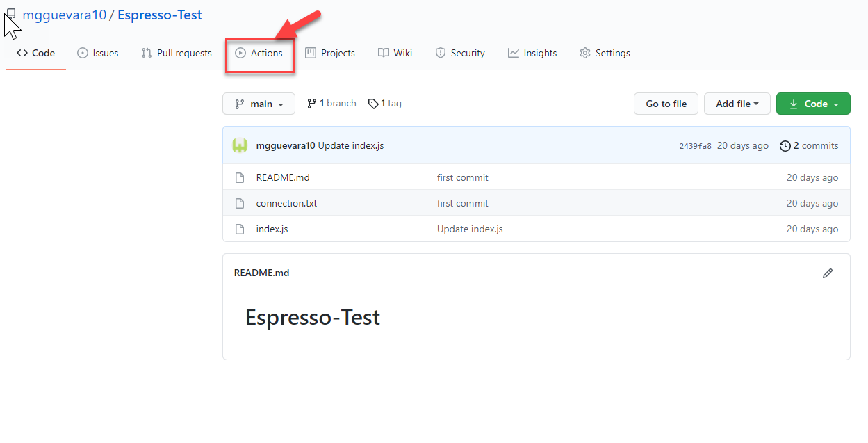The image size is (868, 443).
Task: Open the Actions tab
Action: point(259,53)
